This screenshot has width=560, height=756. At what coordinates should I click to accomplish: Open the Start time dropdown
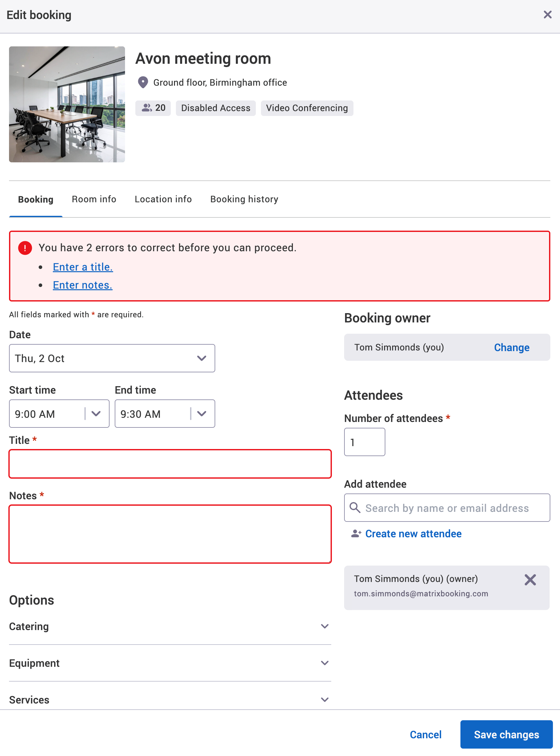tap(97, 413)
